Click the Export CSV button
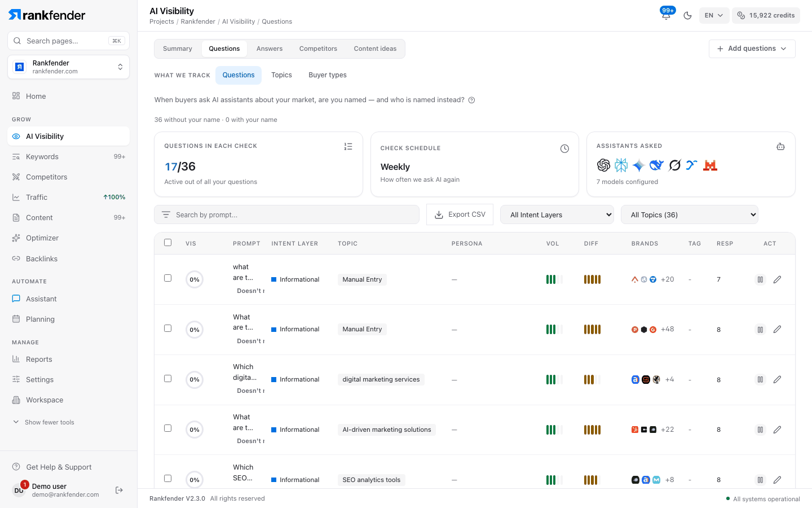Image resolution: width=812 pixels, height=508 pixels. coord(460,214)
